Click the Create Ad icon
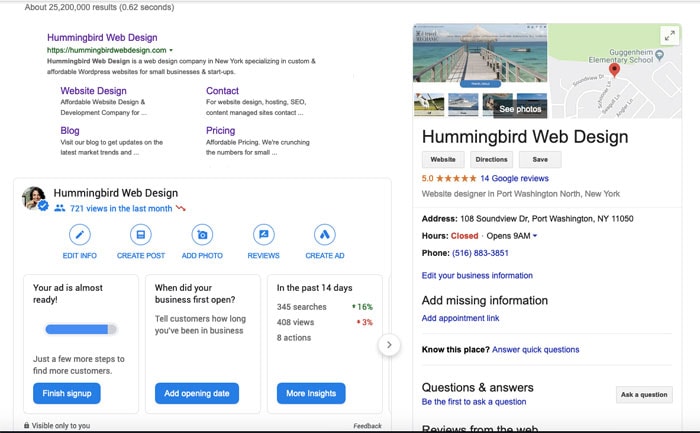This screenshot has width=700, height=433. click(325, 235)
